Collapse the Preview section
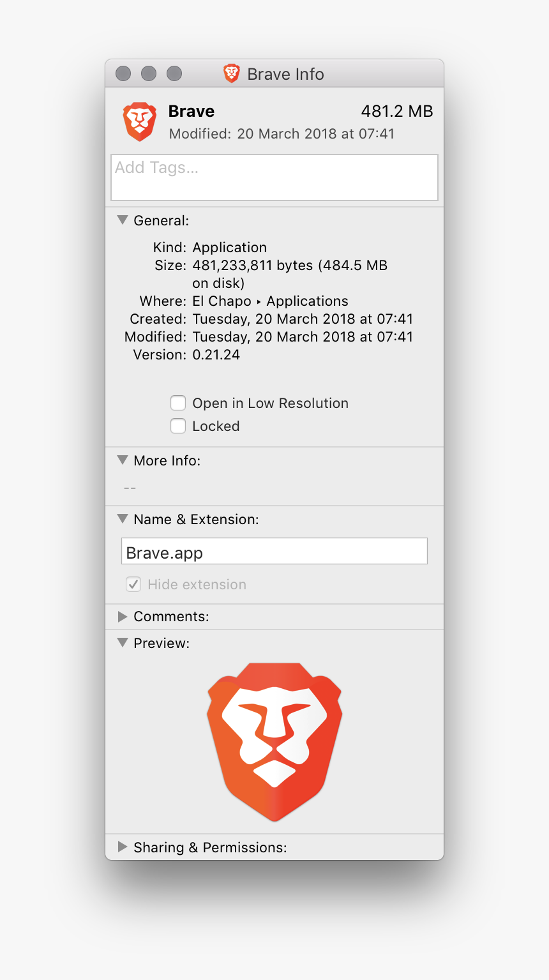The width and height of the screenshot is (549, 980). [x=123, y=643]
